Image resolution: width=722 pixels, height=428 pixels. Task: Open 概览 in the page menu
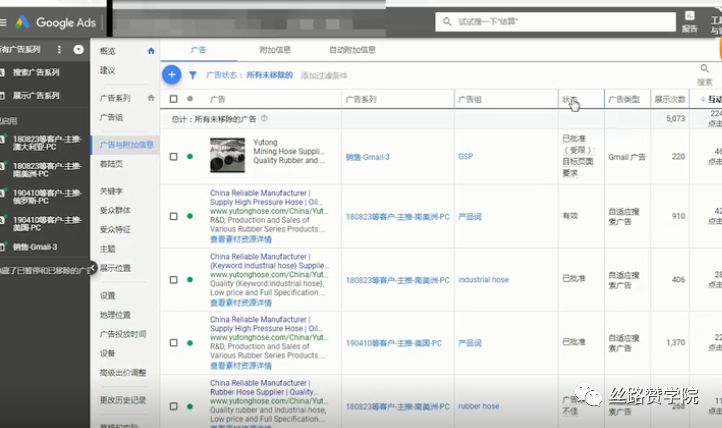107,51
